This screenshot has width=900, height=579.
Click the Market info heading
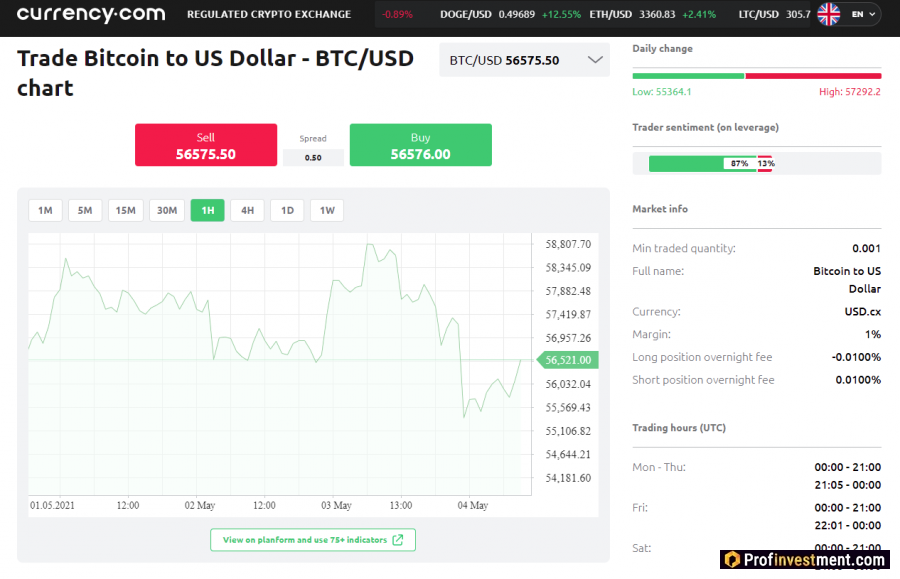660,209
